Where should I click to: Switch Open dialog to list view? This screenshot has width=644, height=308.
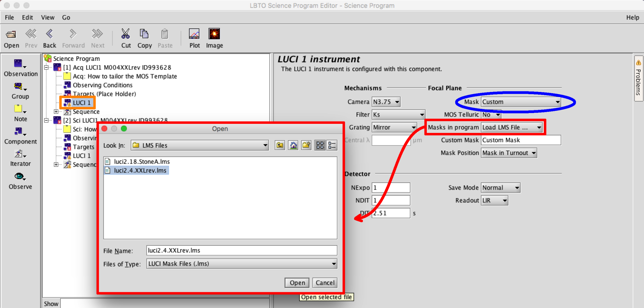pos(320,145)
